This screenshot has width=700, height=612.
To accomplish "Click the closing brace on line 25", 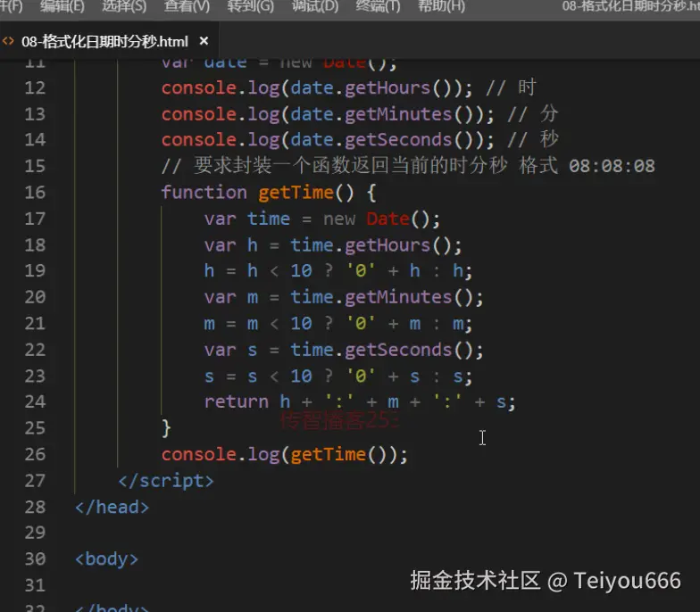I will click(166, 428).
